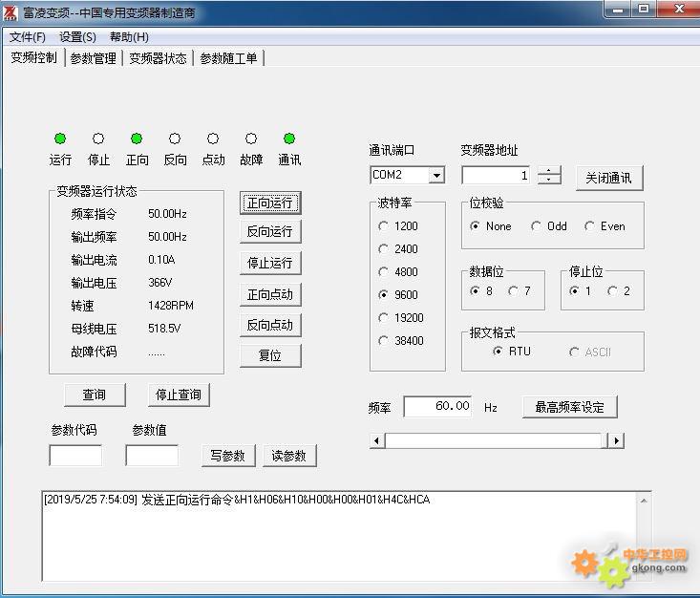
Task: Click the 变频器地址 input field
Action: [x=496, y=175]
